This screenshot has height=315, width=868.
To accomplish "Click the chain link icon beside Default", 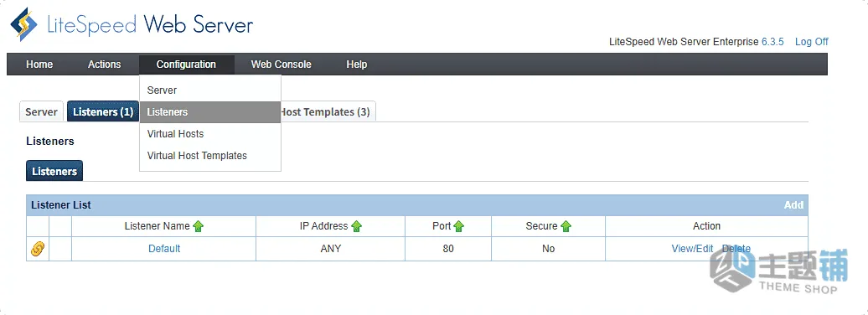I will click(x=37, y=249).
